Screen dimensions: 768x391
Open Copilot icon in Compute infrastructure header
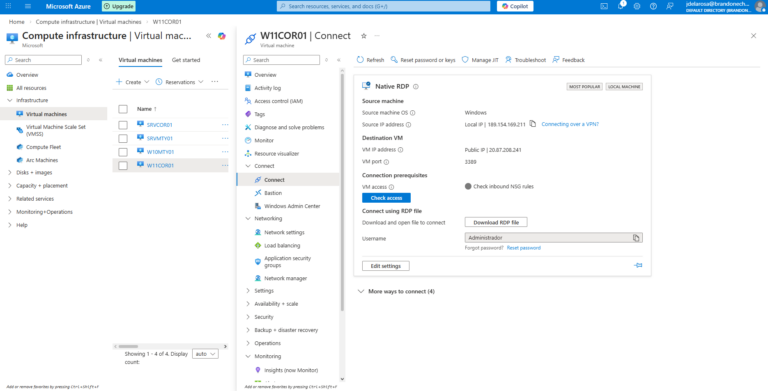tap(222, 36)
